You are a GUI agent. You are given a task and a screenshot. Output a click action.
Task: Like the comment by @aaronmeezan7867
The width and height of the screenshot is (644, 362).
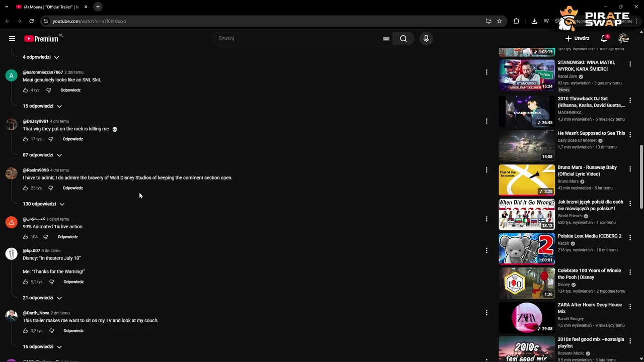tap(25, 90)
